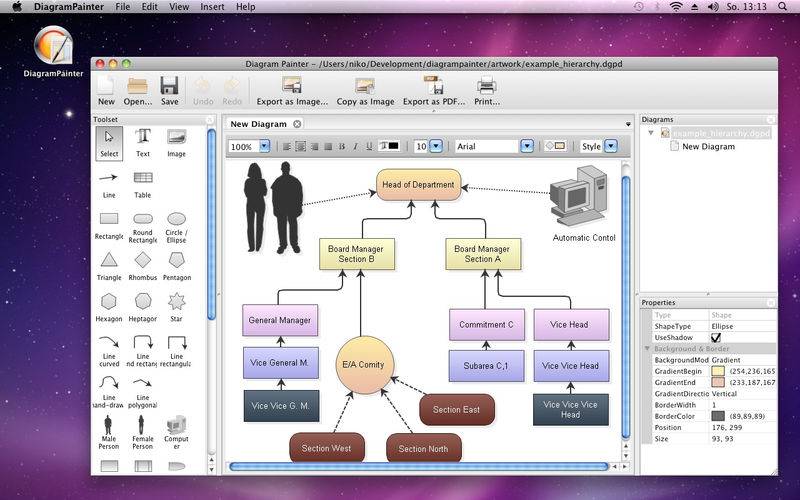Open the Arial font dropdown
The width and height of the screenshot is (800, 500).
coord(527,146)
